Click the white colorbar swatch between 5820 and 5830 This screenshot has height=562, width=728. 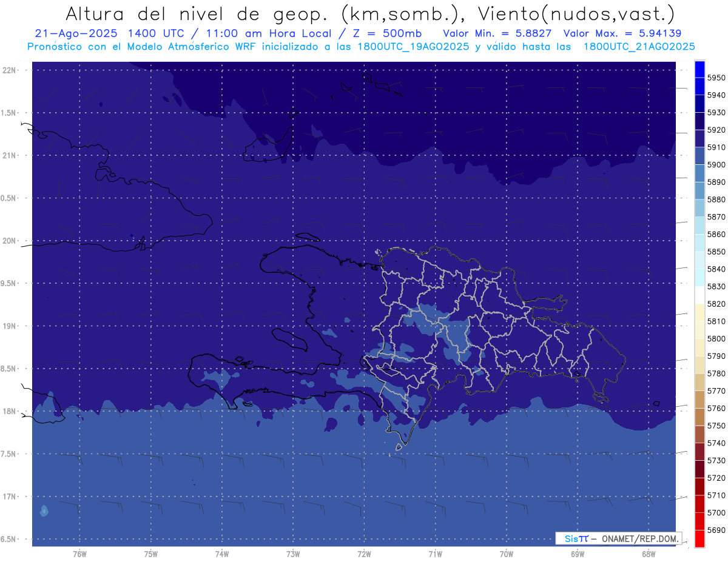pyautogui.click(x=699, y=295)
